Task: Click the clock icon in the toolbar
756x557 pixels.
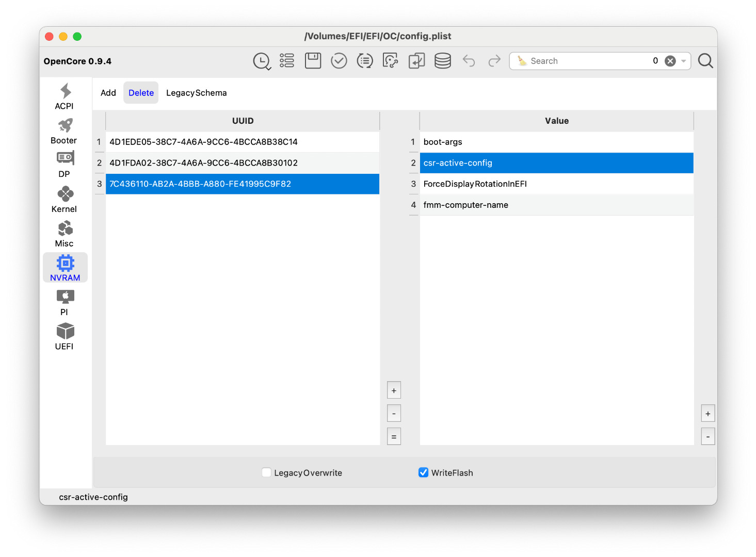Action: (262, 61)
